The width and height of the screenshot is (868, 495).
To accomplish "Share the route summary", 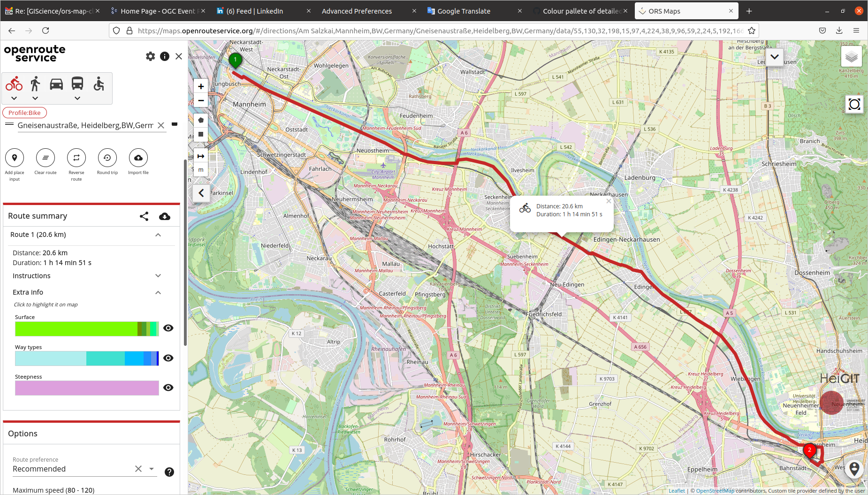I will (x=144, y=216).
